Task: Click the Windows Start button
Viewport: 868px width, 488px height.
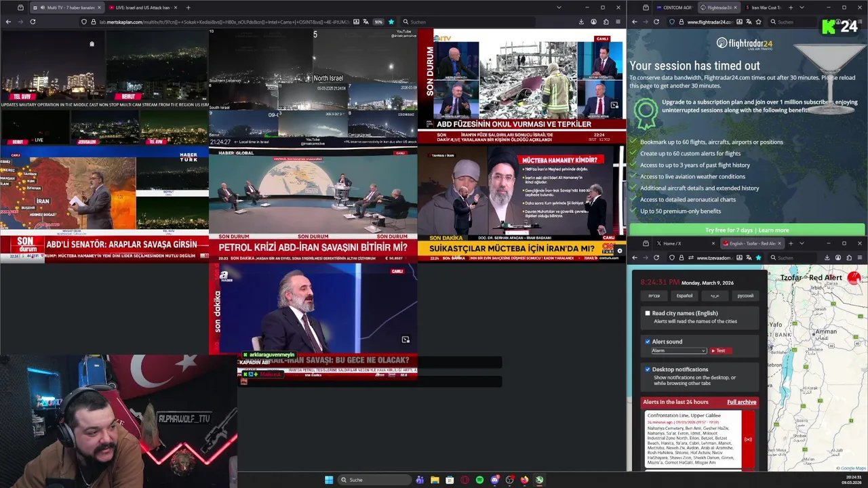Action: point(329,480)
